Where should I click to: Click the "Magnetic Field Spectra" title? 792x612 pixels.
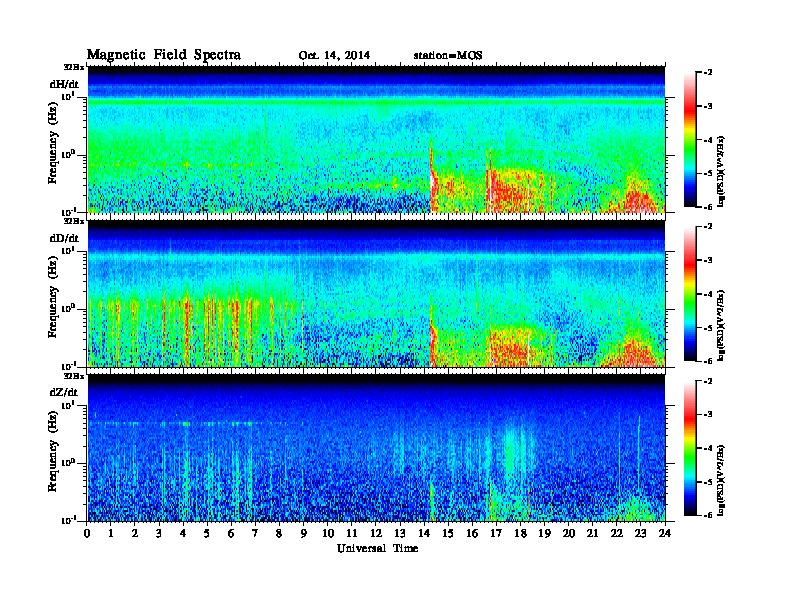point(164,55)
